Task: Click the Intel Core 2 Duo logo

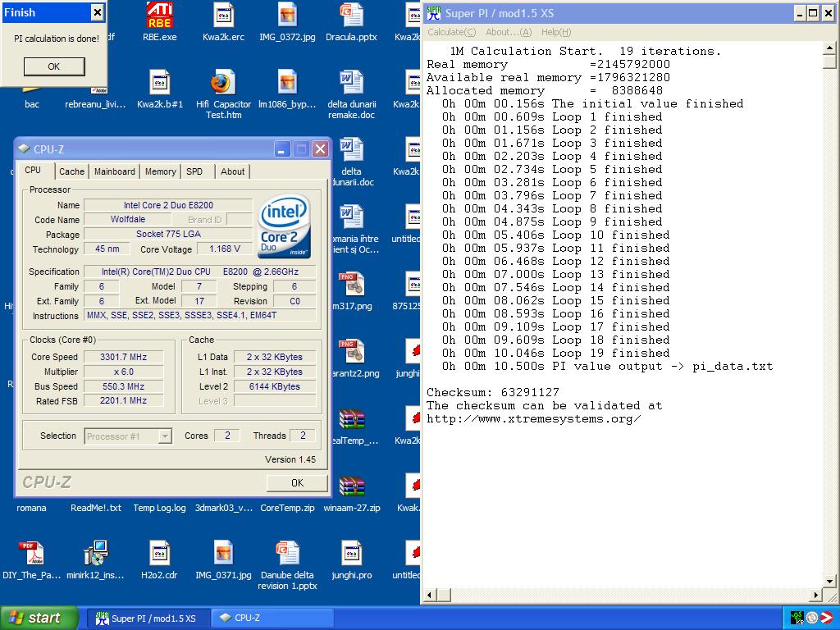Action: pyautogui.click(x=285, y=226)
